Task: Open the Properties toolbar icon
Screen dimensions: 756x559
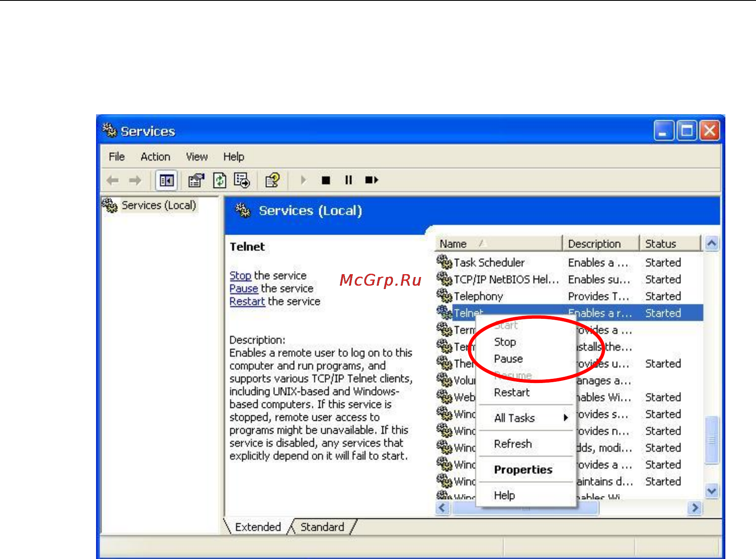Action: tap(196, 181)
